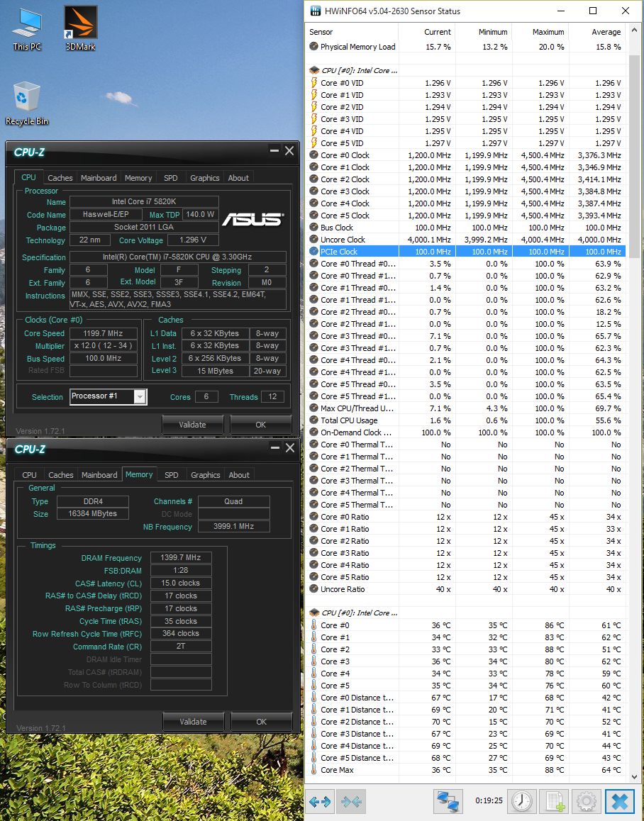Open About tab in top CPU-Z window
This screenshot has height=821, width=644.
(238, 178)
